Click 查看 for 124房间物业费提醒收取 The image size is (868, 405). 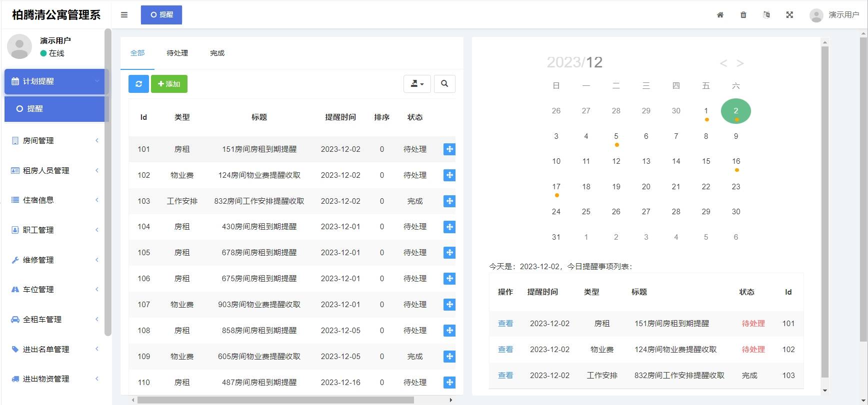point(505,350)
